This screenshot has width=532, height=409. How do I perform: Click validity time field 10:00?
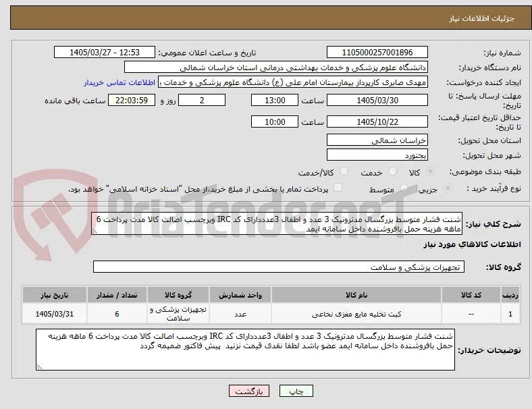click(x=275, y=121)
